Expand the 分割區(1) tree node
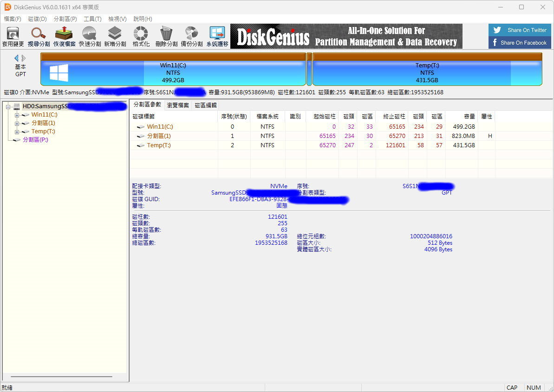Screen dimensions: 554x392 pyautogui.click(x=17, y=124)
